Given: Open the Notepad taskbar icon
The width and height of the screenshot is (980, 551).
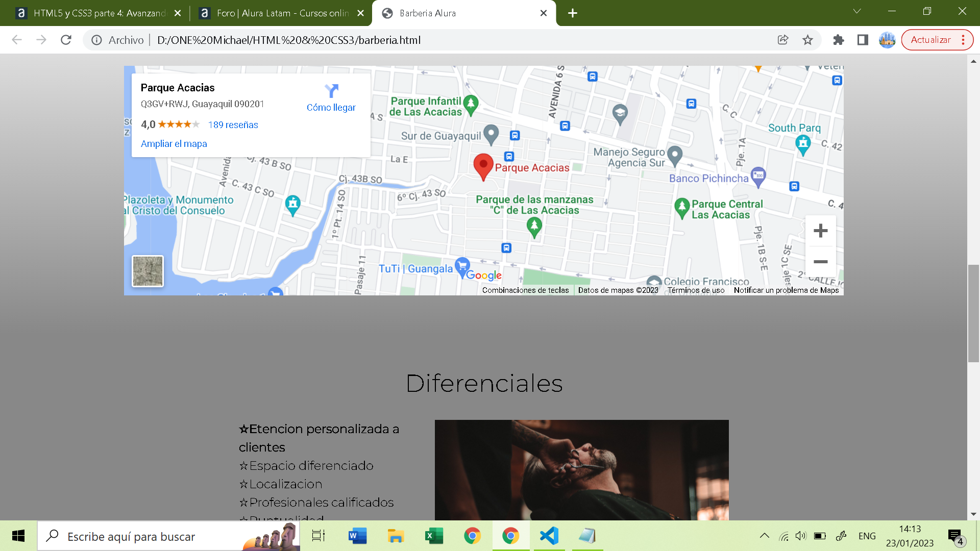Looking at the screenshot, I should point(587,536).
